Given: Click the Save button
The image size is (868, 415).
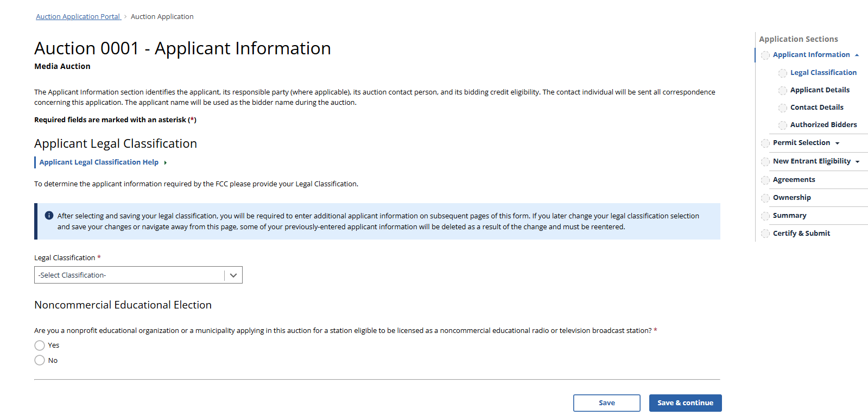Looking at the screenshot, I should click(x=606, y=403).
